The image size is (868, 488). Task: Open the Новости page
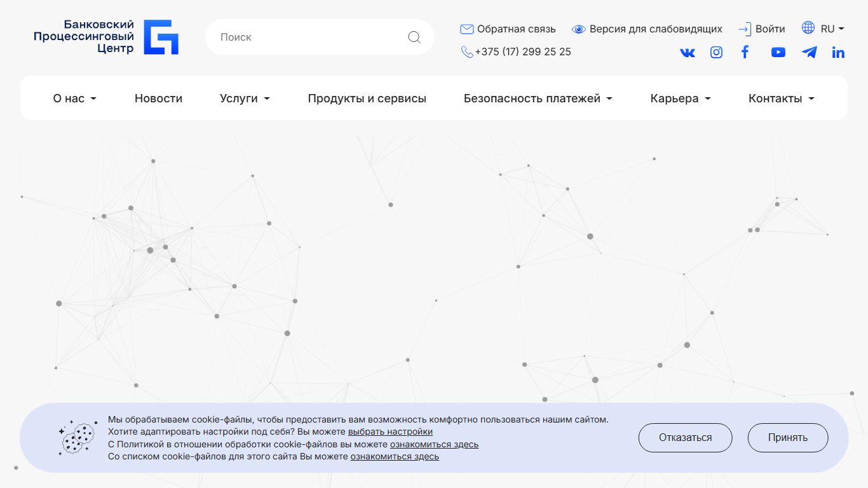[158, 98]
